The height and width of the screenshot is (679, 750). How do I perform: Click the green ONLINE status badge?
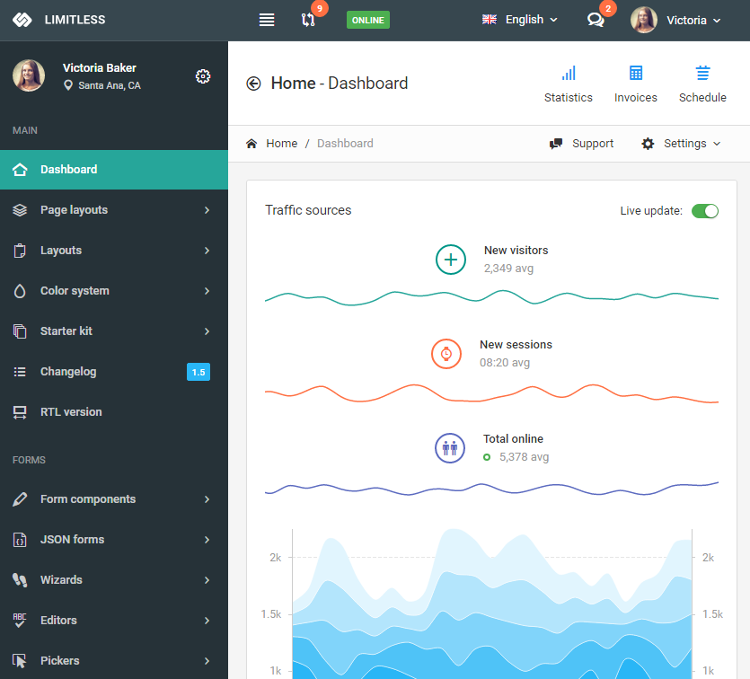[368, 20]
